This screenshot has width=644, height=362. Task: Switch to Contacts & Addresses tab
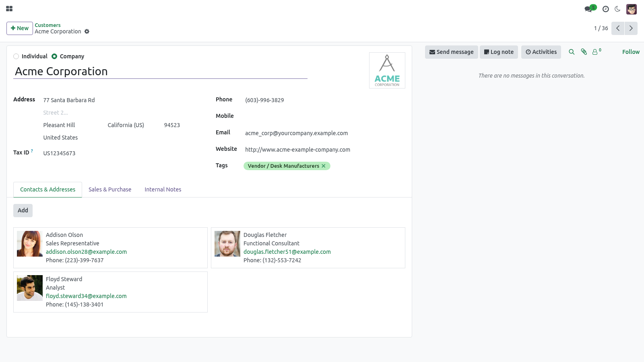pos(48,189)
